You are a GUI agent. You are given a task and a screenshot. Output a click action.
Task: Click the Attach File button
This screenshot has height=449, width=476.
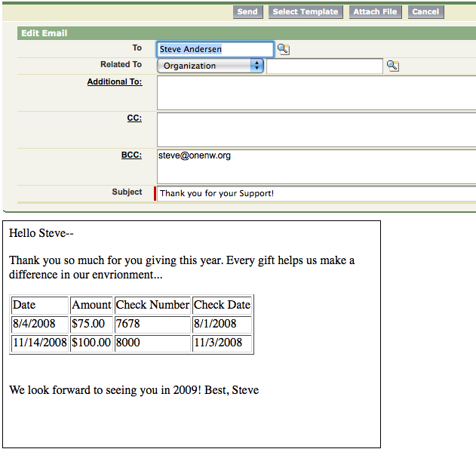[x=375, y=12]
